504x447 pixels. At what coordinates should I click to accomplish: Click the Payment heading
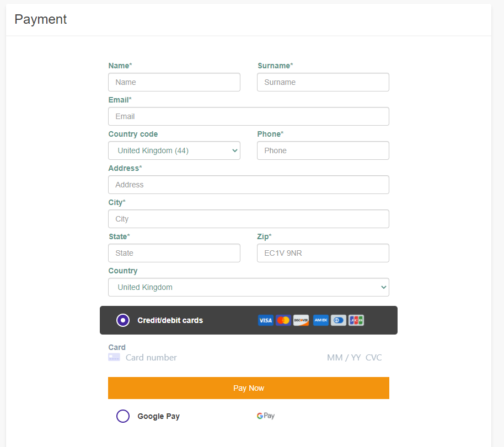(40, 19)
